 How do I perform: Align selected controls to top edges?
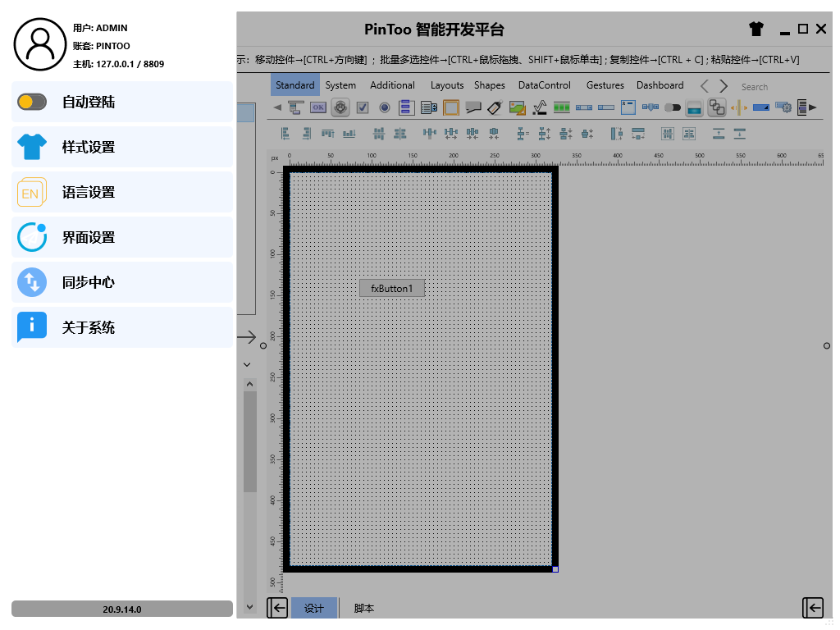328,134
